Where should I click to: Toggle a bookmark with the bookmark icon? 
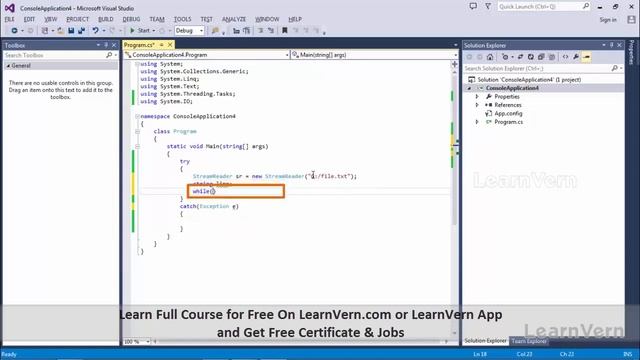[x=285, y=31]
